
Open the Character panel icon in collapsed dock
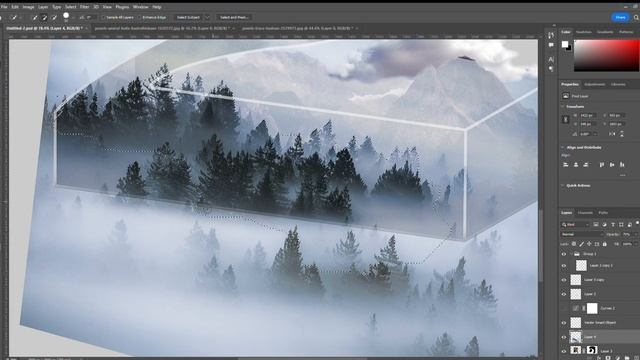point(551,60)
